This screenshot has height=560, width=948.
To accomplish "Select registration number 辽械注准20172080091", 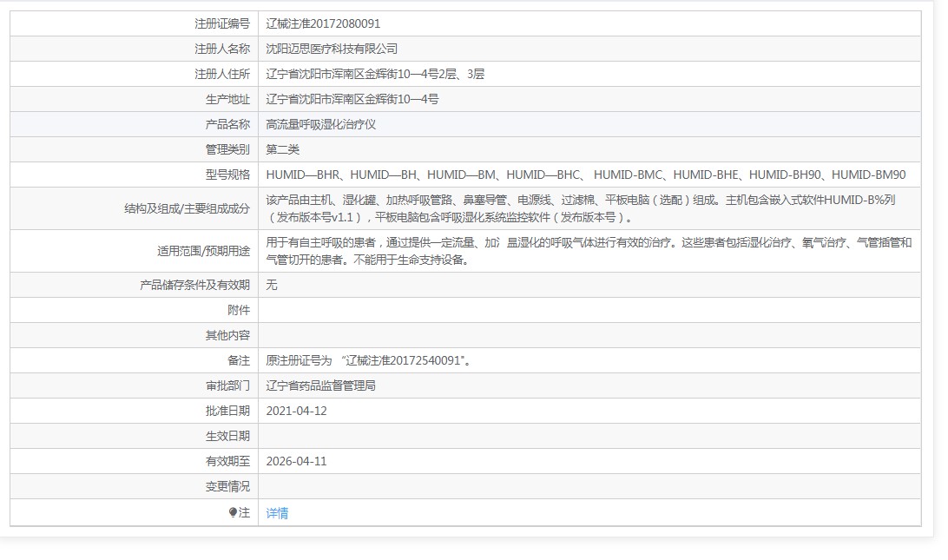I will (x=323, y=23).
